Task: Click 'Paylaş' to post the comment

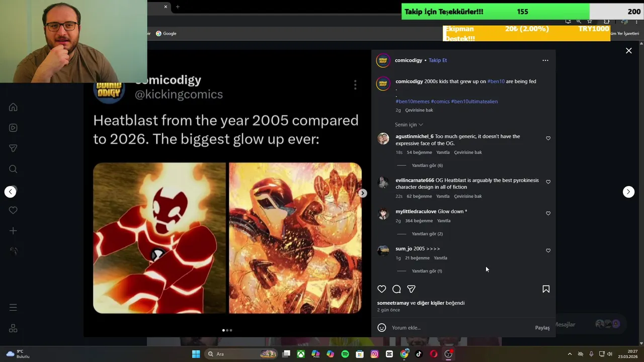Action: (x=542, y=328)
